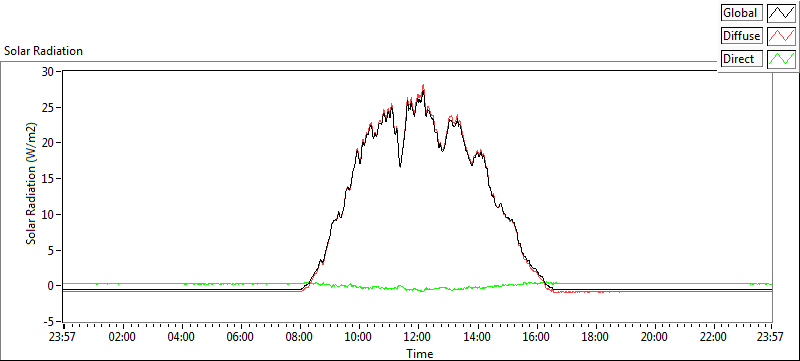The image size is (800, 361).
Task: Click the 30 y-axis maximum value
Action: [48, 71]
